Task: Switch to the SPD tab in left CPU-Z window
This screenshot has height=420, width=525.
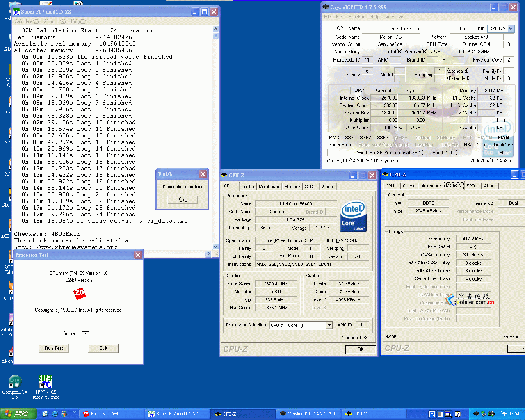Action: click(x=309, y=187)
